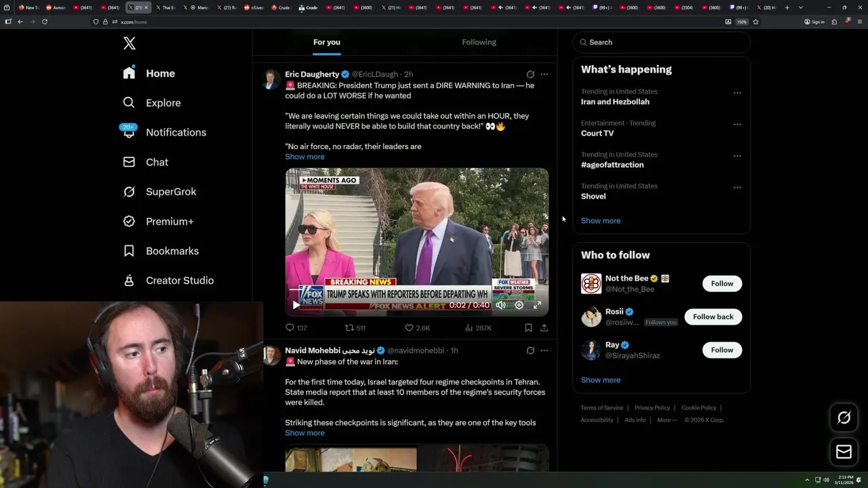View analytics of Eric Daugherty's post
Screen dimensions: 868x488
[x=478, y=328]
